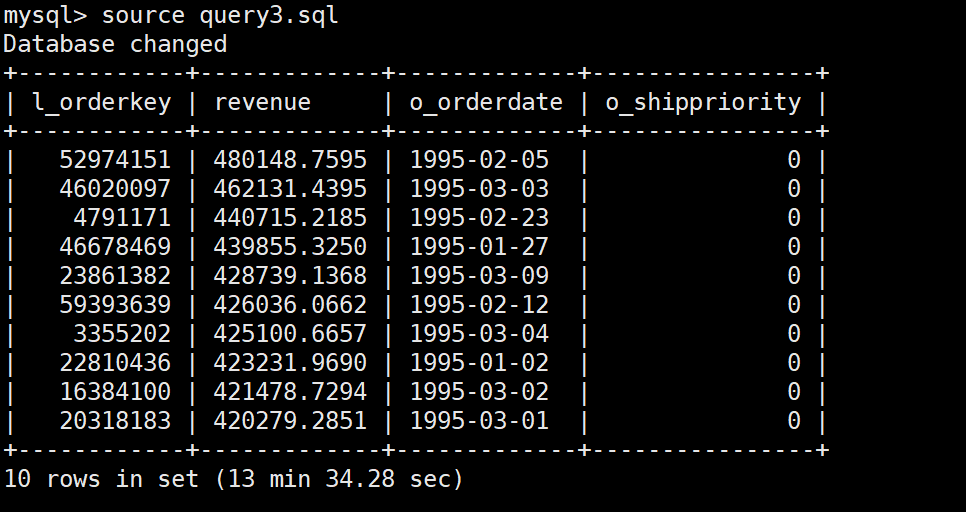The height and width of the screenshot is (512, 966).
Task: Click order key 46020097
Action: pyautogui.click(x=115, y=189)
